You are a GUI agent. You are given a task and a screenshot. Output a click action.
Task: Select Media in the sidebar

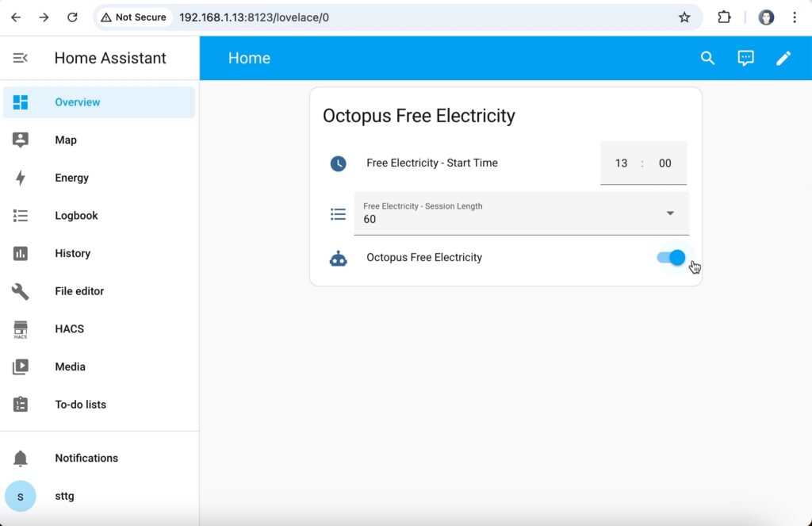pos(99,367)
